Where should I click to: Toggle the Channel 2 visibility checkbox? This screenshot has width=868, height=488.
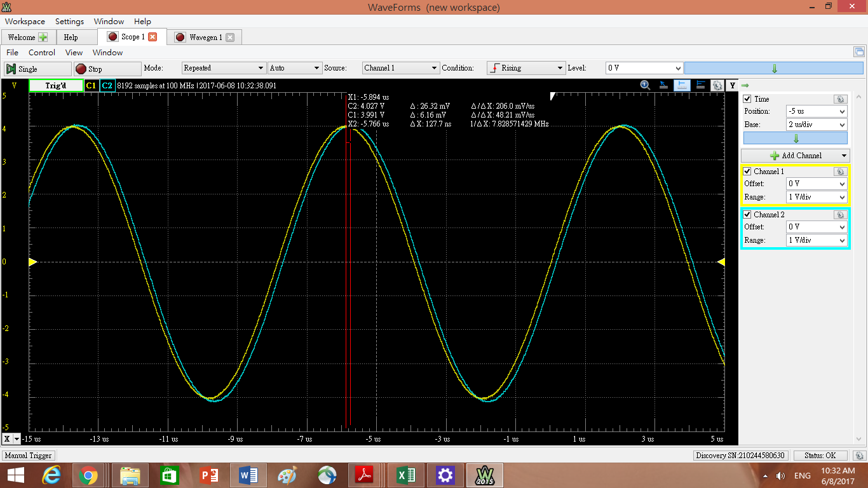tap(746, 214)
